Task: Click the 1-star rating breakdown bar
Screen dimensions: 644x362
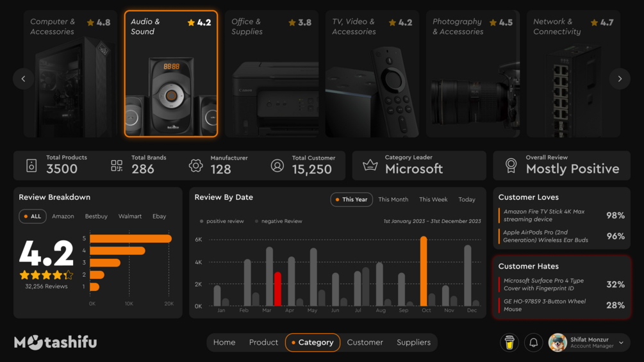Action: [94, 287]
